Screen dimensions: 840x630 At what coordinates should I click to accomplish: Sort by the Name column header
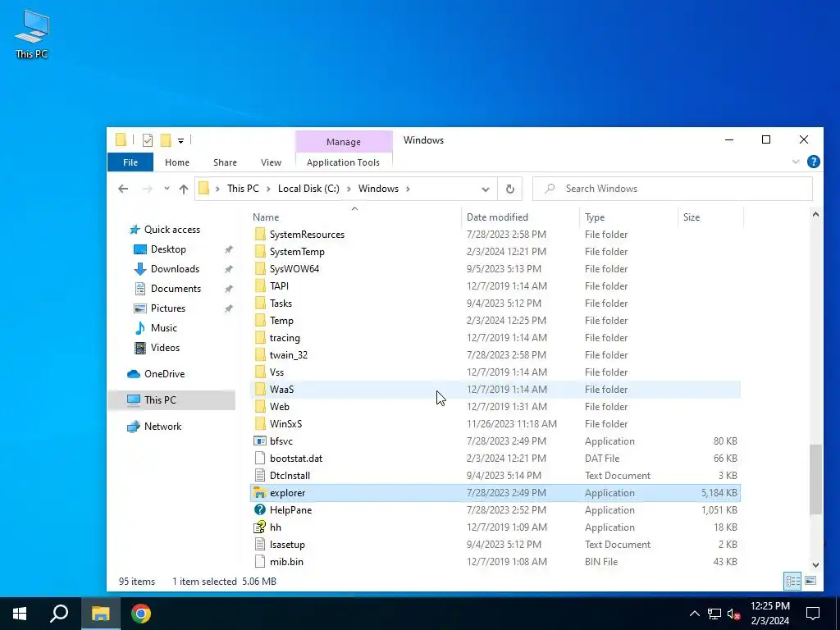tap(266, 217)
